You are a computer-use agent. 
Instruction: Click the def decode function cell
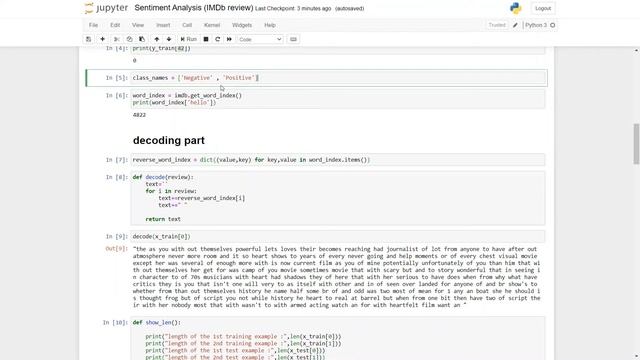(338, 198)
